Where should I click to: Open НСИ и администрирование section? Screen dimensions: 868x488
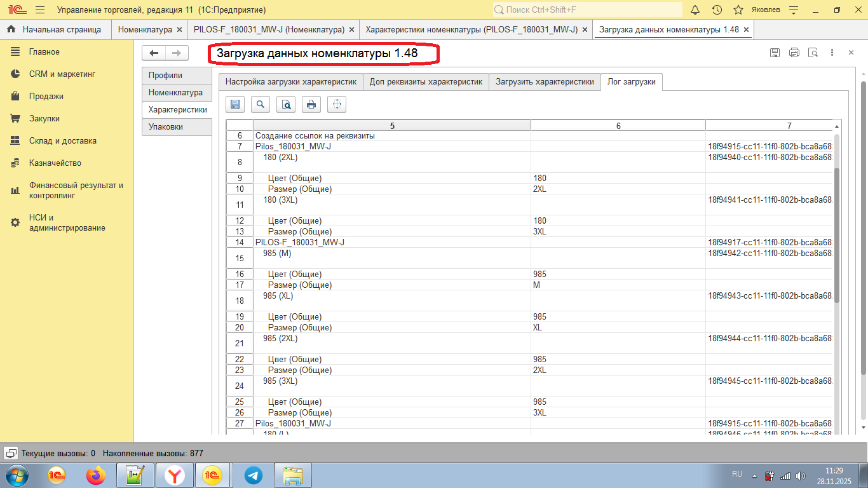point(67,223)
